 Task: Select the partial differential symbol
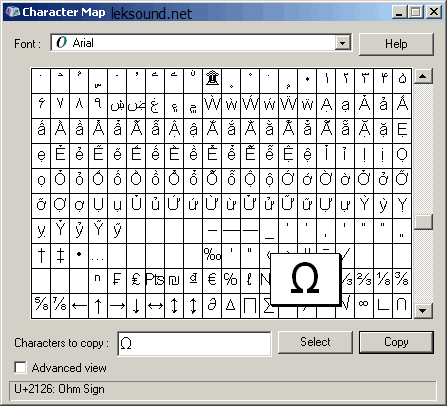212,306
